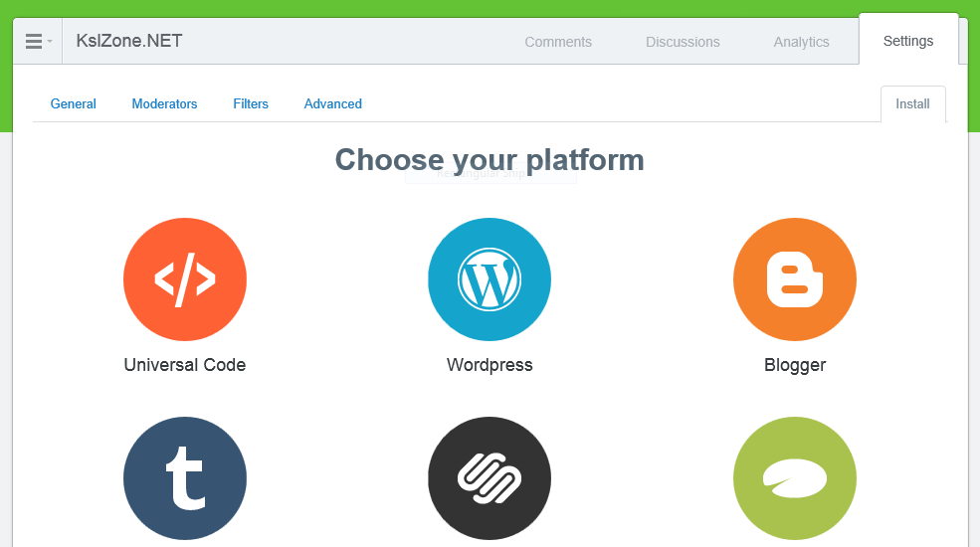Open the Advanced settings link
Viewport: 980px width, 547px height.
coord(333,103)
